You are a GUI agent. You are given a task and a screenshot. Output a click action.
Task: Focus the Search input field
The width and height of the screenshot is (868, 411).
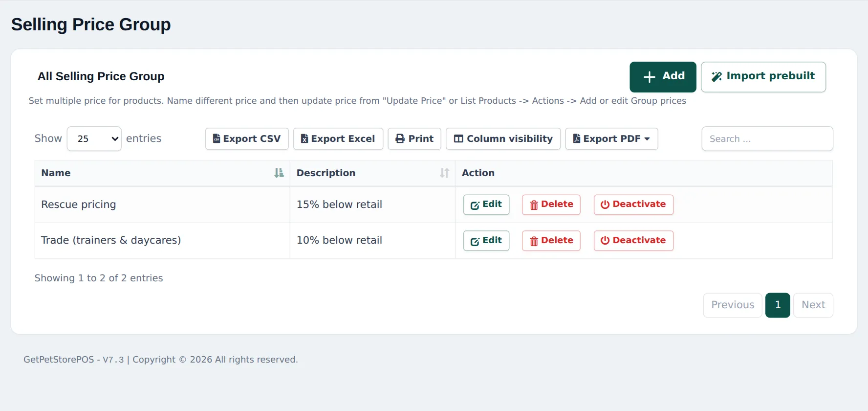click(767, 139)
